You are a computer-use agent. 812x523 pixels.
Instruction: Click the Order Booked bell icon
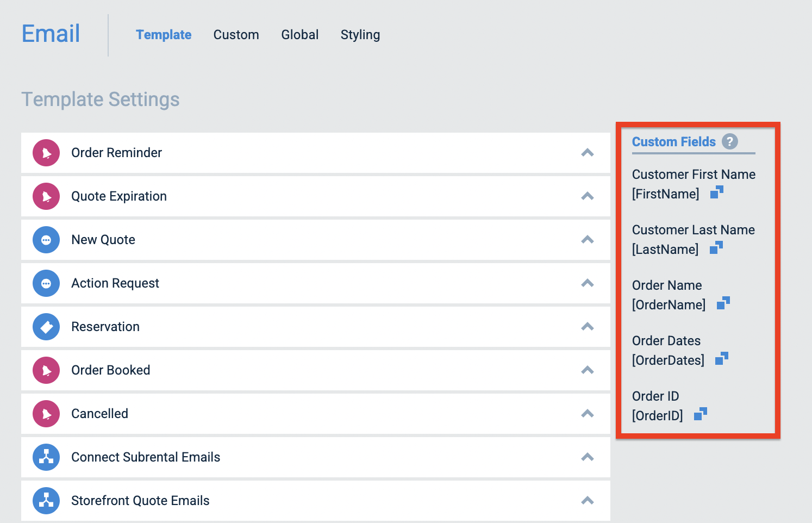click(46, 370)
